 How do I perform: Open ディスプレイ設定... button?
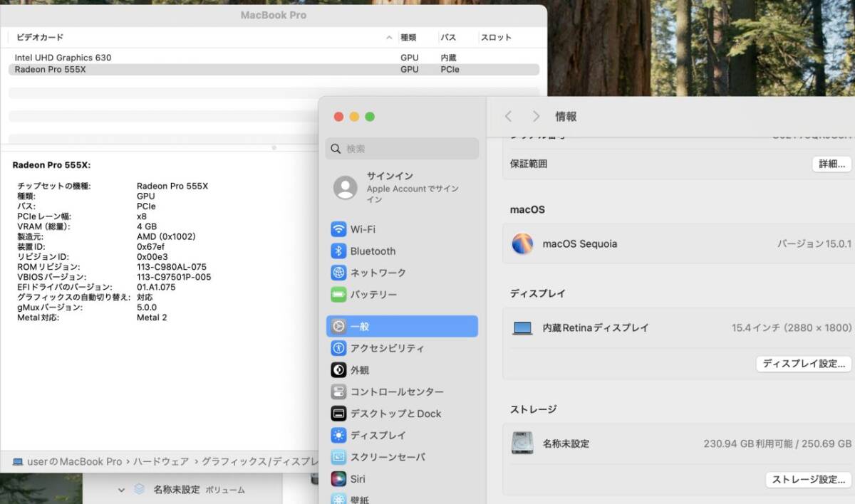tap(804, 364)
